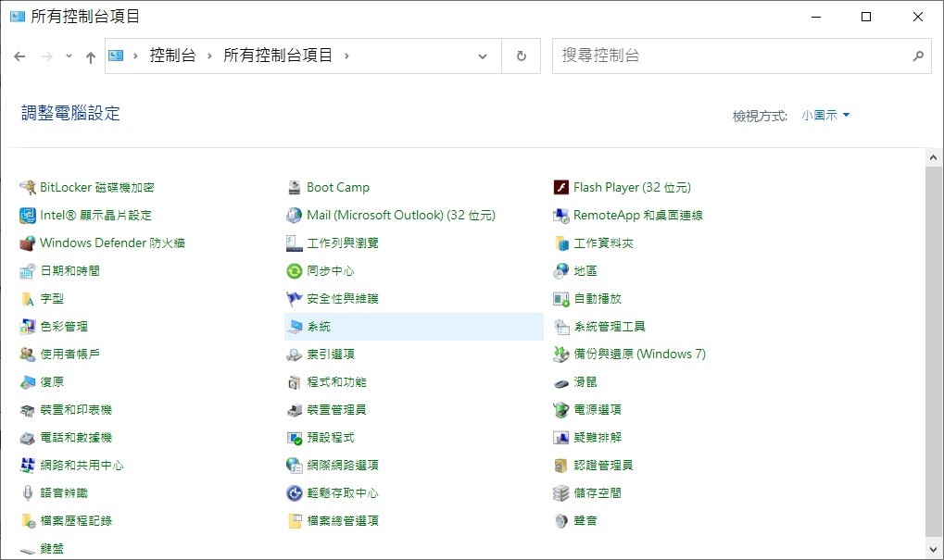Click RemoteApp 和桌面連線 icon
944x560 pixels.
[x=561, y=216]
